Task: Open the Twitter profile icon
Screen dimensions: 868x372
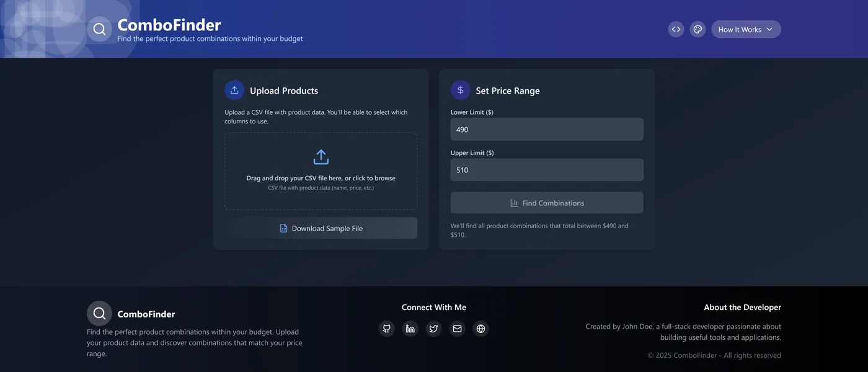Action: (x=434, y=329)
